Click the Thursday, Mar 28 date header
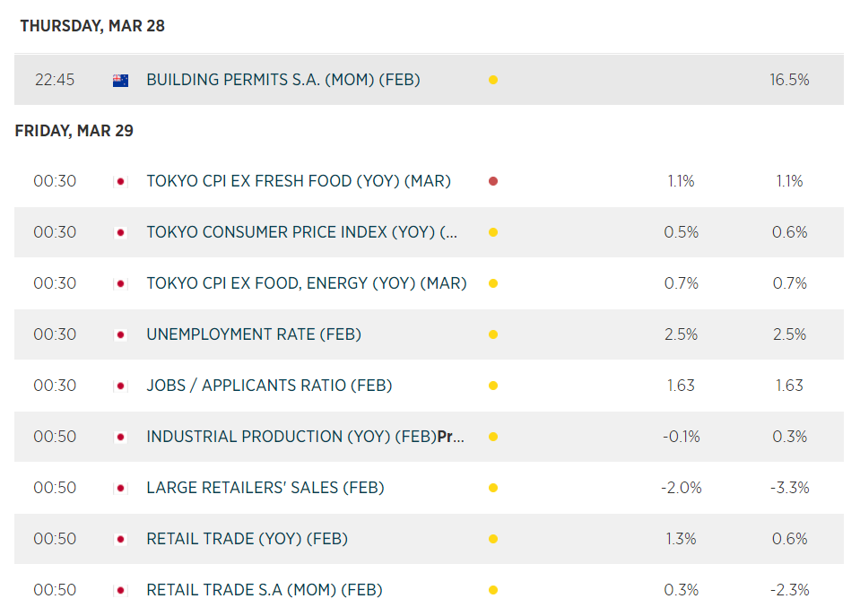The height and width of the screenshot is (616, 860). (92, 26)
